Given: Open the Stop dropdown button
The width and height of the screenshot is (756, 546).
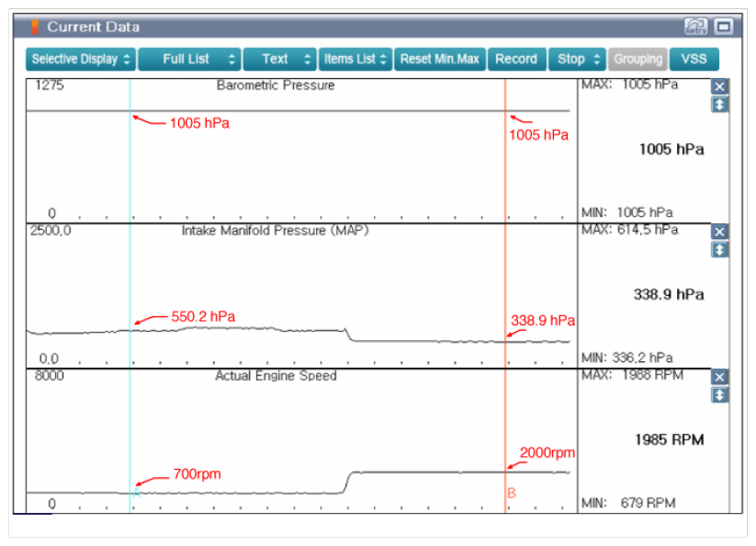Looking at the screenshot, I should click(579, 59).
